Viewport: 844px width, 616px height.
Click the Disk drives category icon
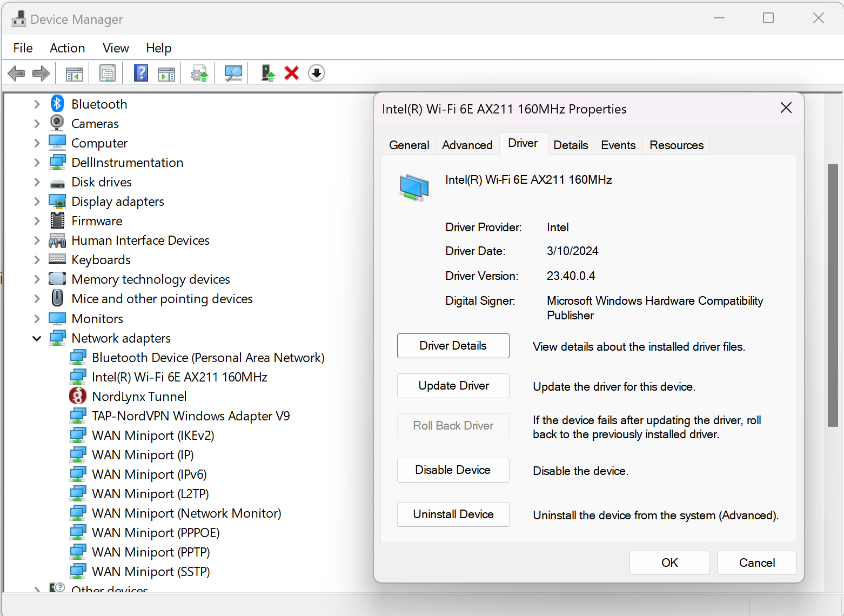tap(57, 183)
